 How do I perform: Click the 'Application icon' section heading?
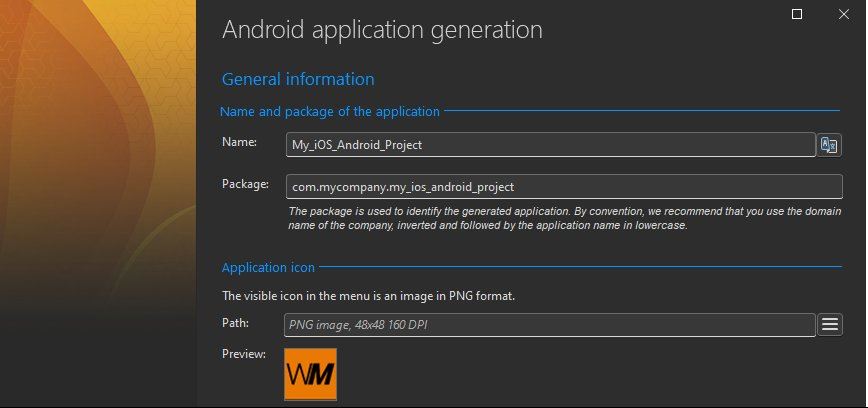[x=268, y=267]
